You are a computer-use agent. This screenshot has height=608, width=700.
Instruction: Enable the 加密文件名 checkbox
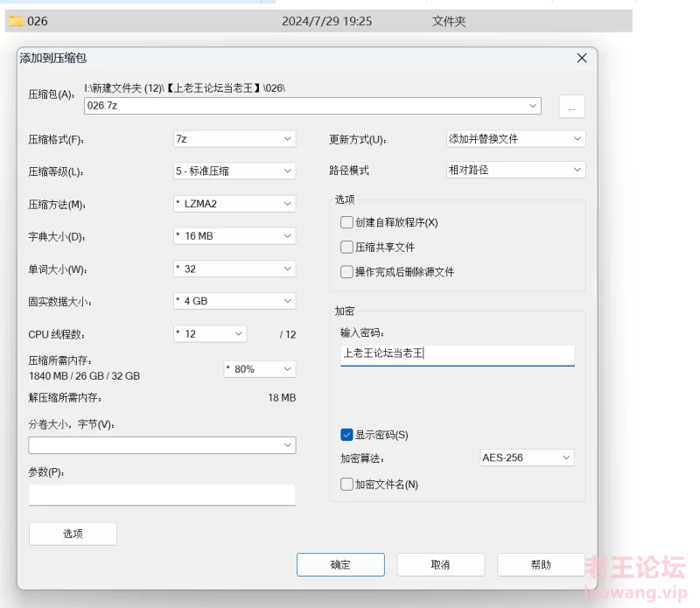[346, 485]
